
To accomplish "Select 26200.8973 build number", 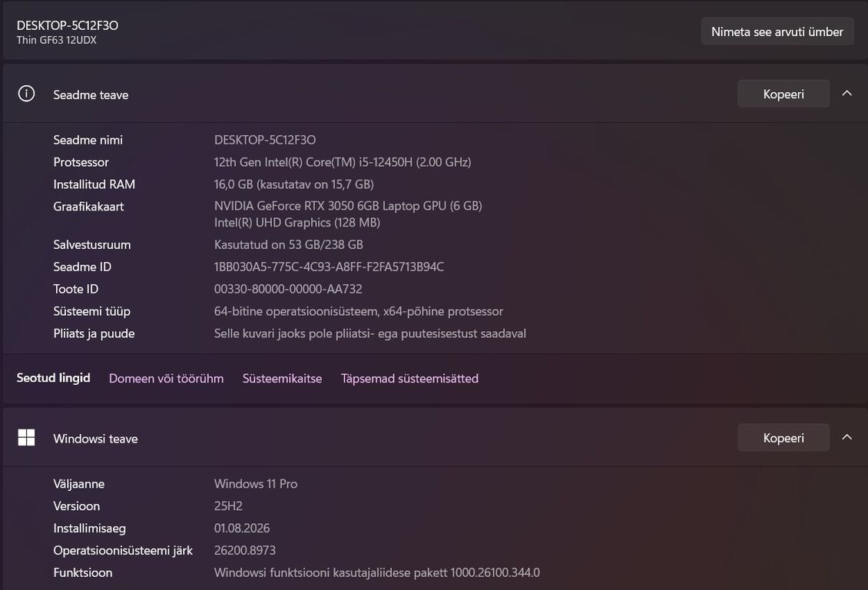I will pyautogui.click(x=245, y=550).
